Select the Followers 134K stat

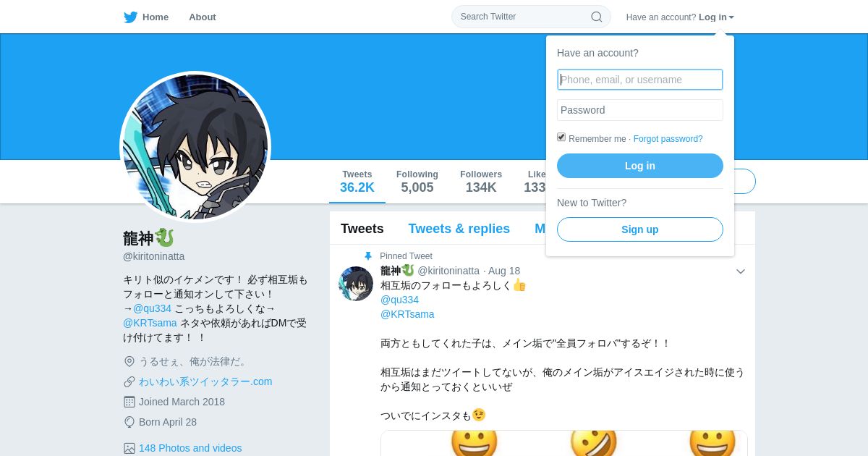coord(481,182)
